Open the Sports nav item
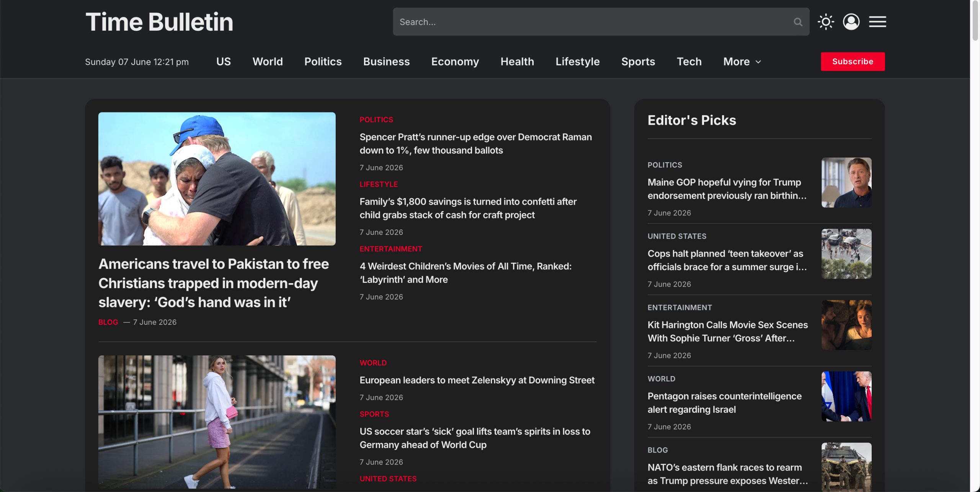 click(638, 62)
